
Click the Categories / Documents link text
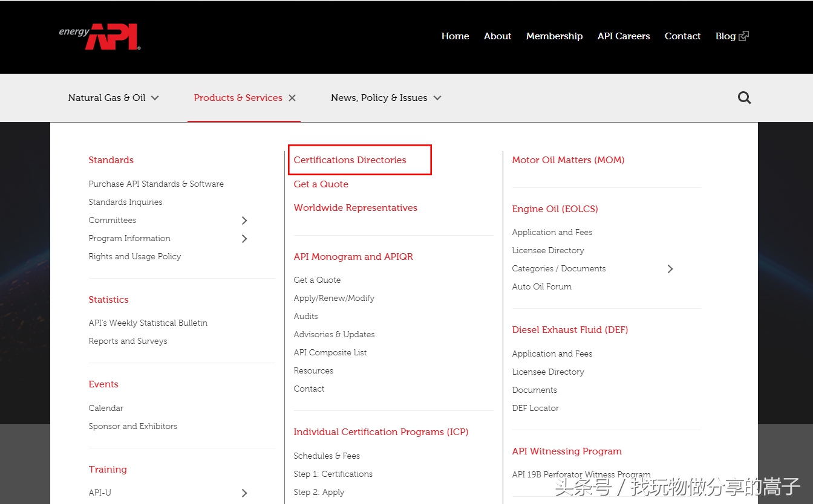click(x=559, y=268)
